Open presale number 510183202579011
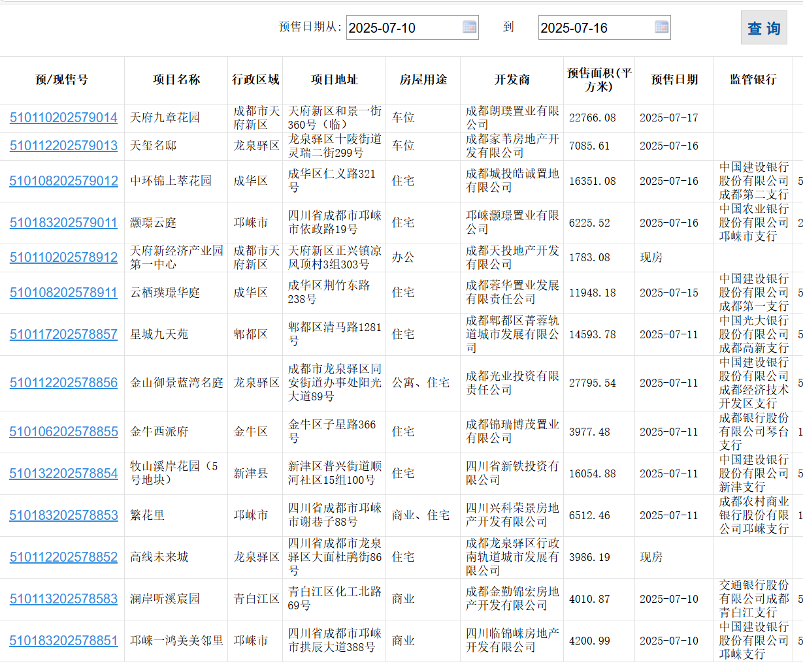The image size is (803, 672). pos(63,223)
